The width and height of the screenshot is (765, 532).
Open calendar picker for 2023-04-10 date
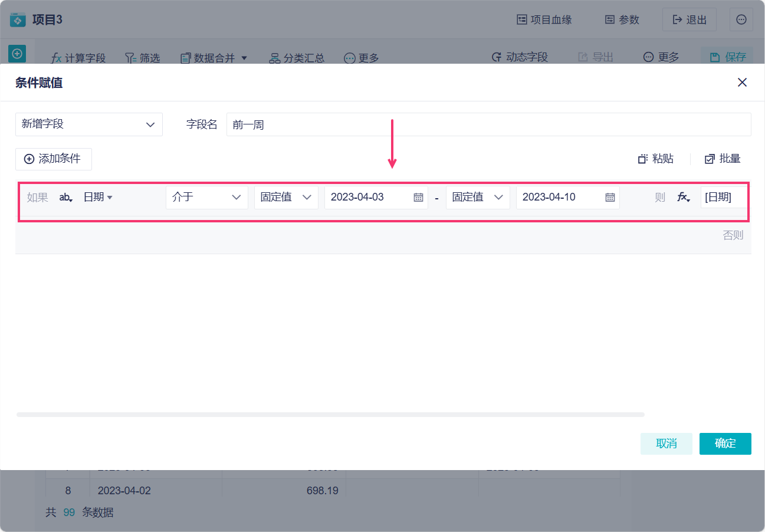click(610, 198)
